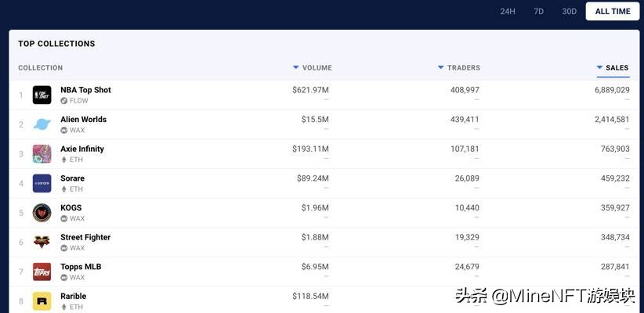Viewport: 644px width, 313px height.
Task: Open the Axie Infinity collection logo
Action: 42,154
